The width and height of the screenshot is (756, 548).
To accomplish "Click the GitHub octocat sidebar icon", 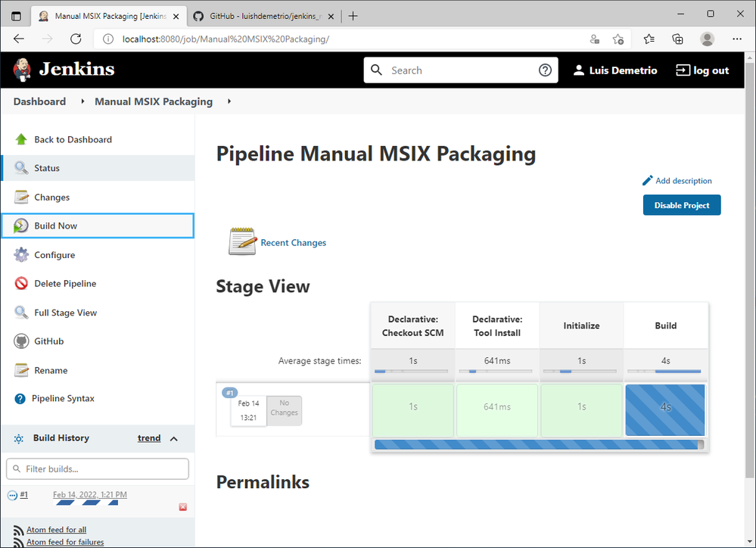I will 21,341.
